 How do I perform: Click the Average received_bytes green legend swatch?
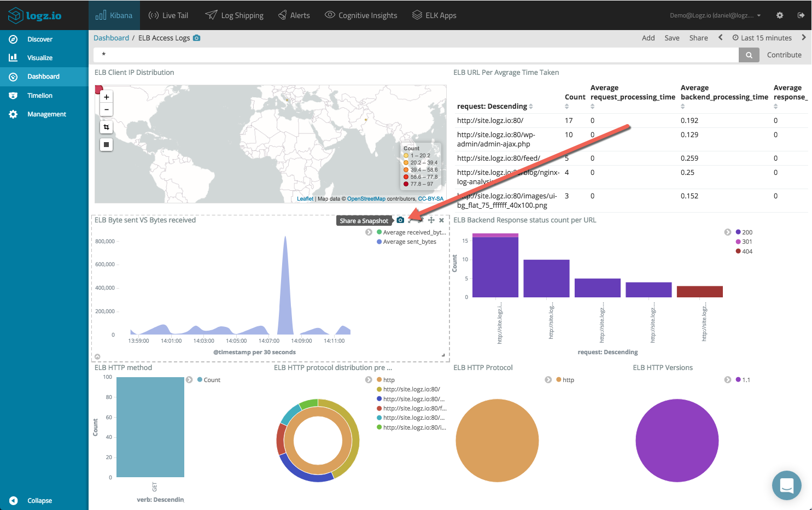click(379, 232)
